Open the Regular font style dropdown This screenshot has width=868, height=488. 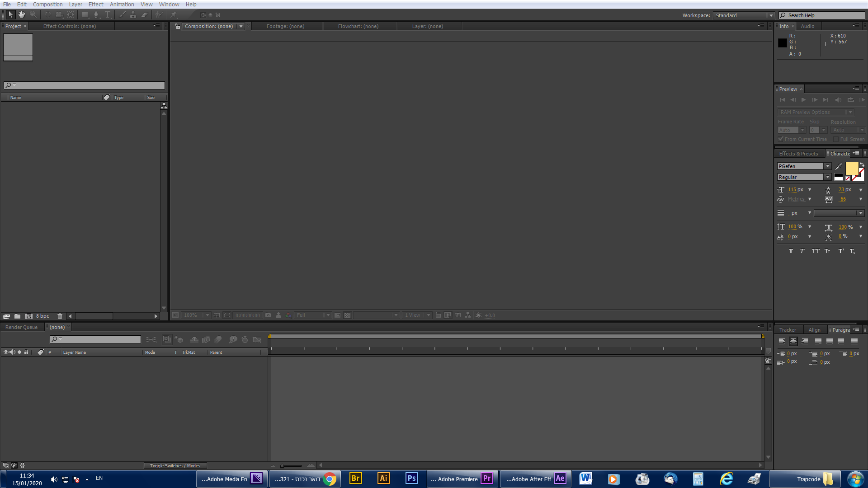pos(827,177)
